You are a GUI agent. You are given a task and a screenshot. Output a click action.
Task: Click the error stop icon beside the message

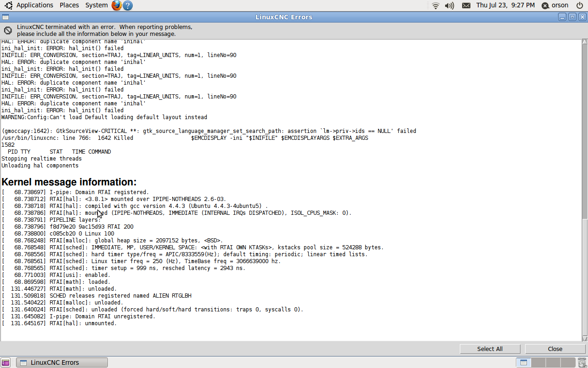pos(8,30)
